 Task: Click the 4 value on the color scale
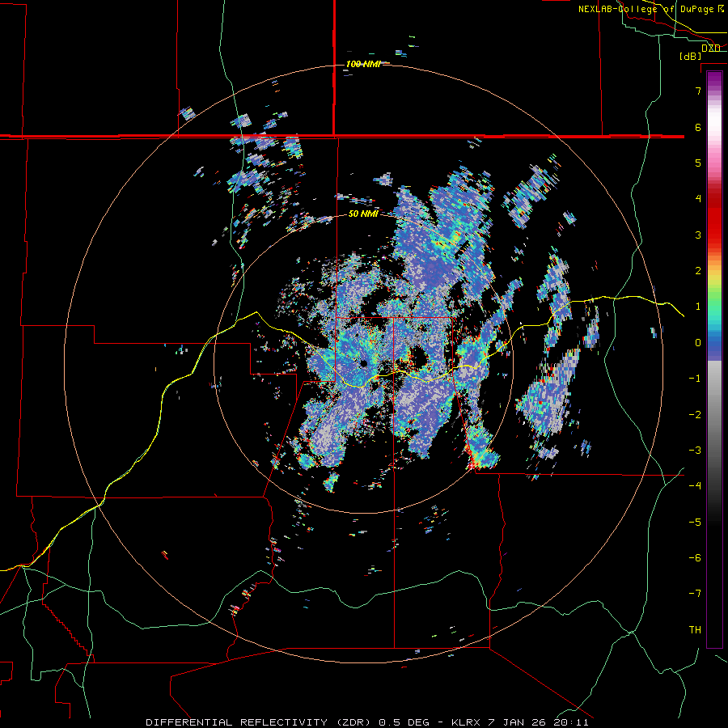tap(698, 199)
